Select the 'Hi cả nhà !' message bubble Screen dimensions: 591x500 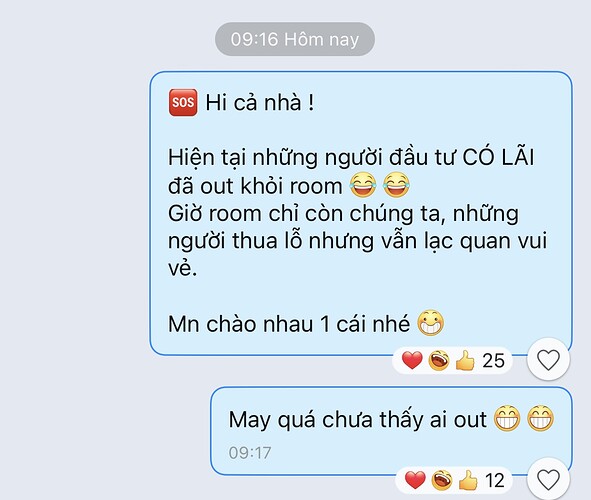coord(361,213)
